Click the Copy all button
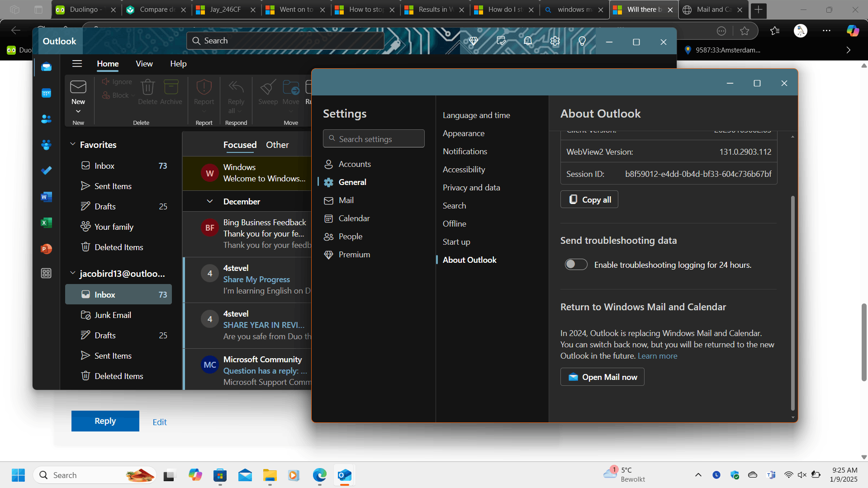The width and height of the screenshot is (868, 488). [x=589, y=199]
